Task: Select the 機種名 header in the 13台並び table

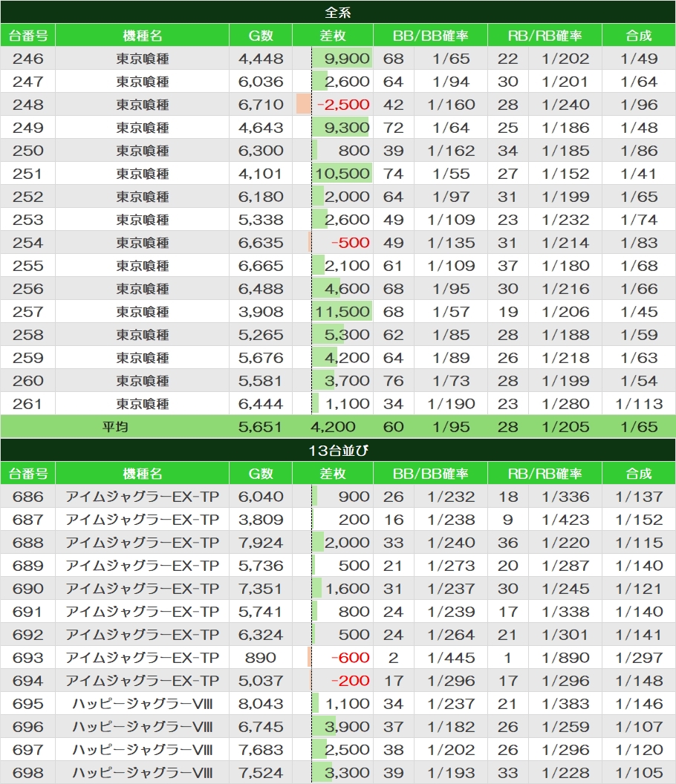Action: pos(142,474)
